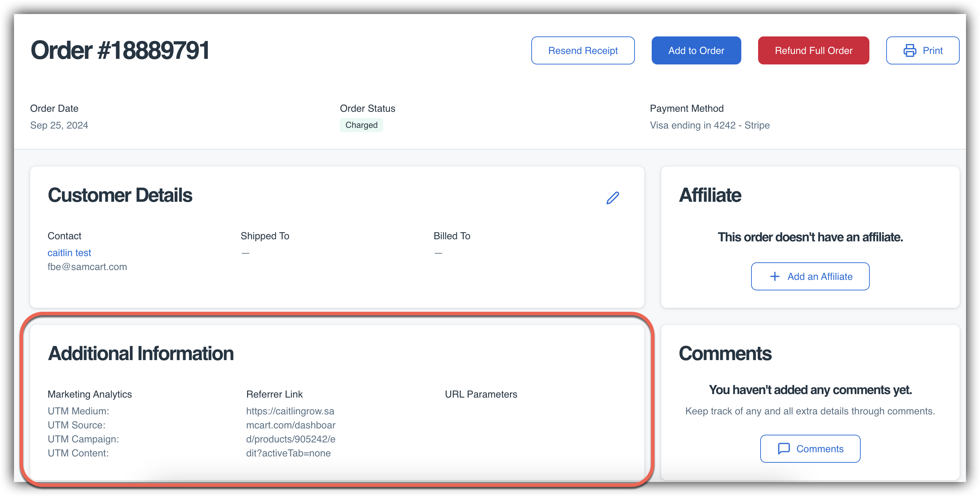Click the Sep 25, 2024 order date

tap(59, 125)
